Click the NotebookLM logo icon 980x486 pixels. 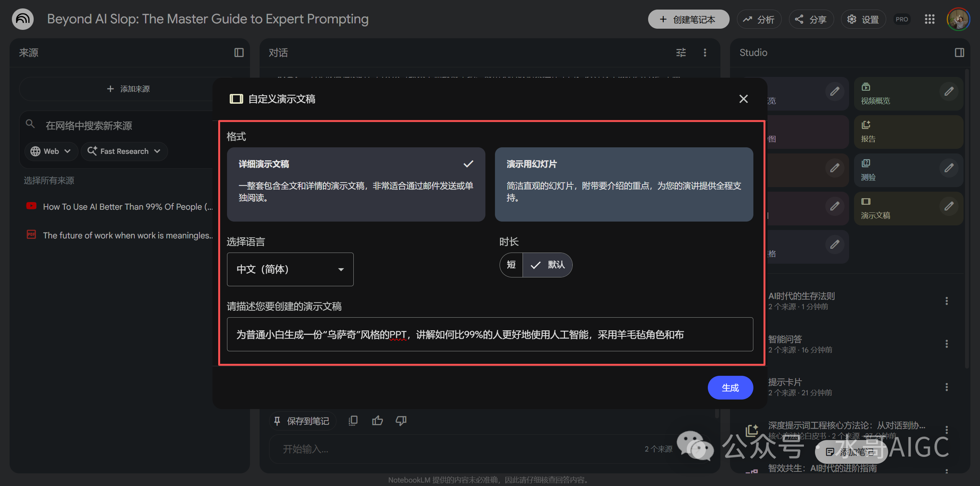pyautogui.click(x=23, y=19)
